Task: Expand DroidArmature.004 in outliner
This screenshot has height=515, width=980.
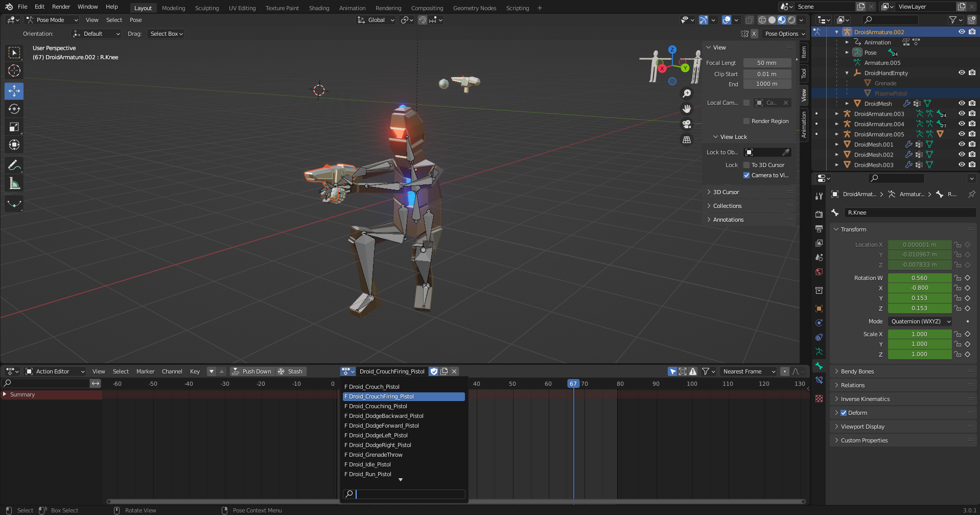Action: pos(836,124)
